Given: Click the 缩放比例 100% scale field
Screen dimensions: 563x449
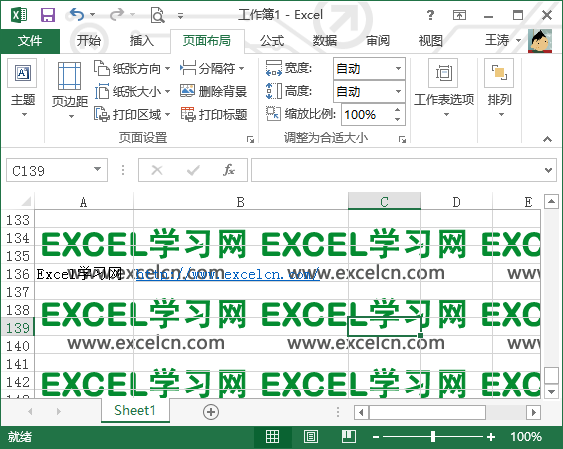Looking at the screenshot, I should pyautogui.click(x=366, y=115).
